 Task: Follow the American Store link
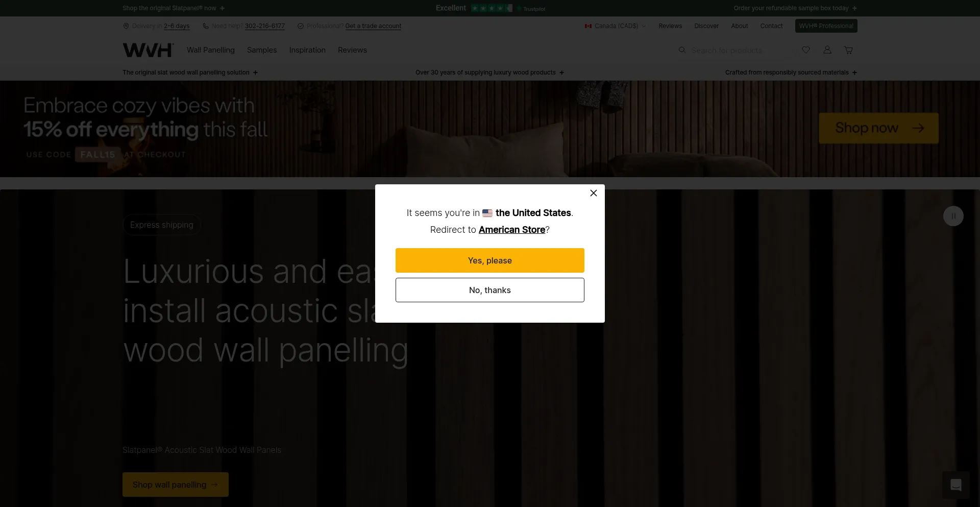(x=511, y=230)
